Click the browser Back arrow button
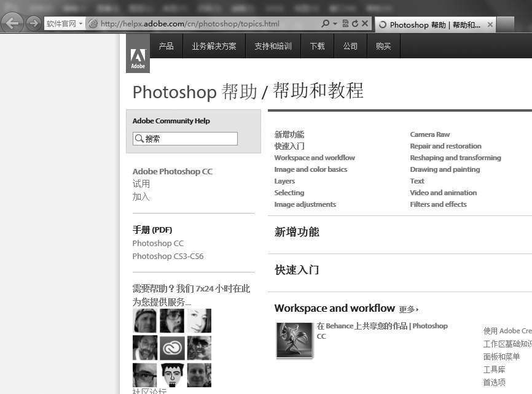This screenshot has width=532, height=394. pos(12,23)
